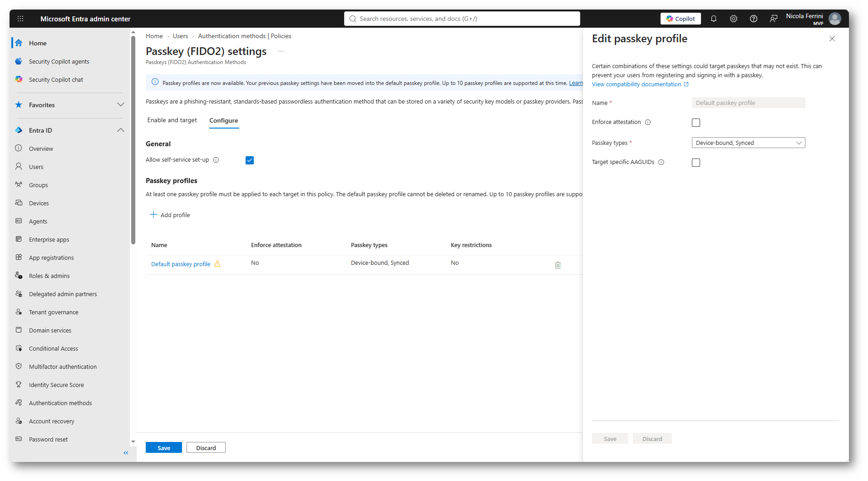Click warning icon beside Default passkey profile
This screenshot has width=868, height=481.
[x=217, y=264]
